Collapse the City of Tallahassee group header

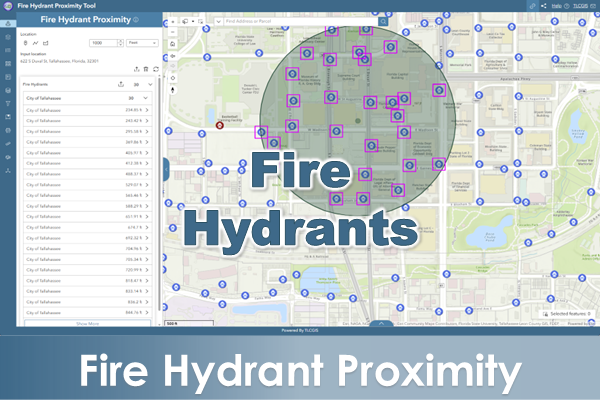click(145, 98)
